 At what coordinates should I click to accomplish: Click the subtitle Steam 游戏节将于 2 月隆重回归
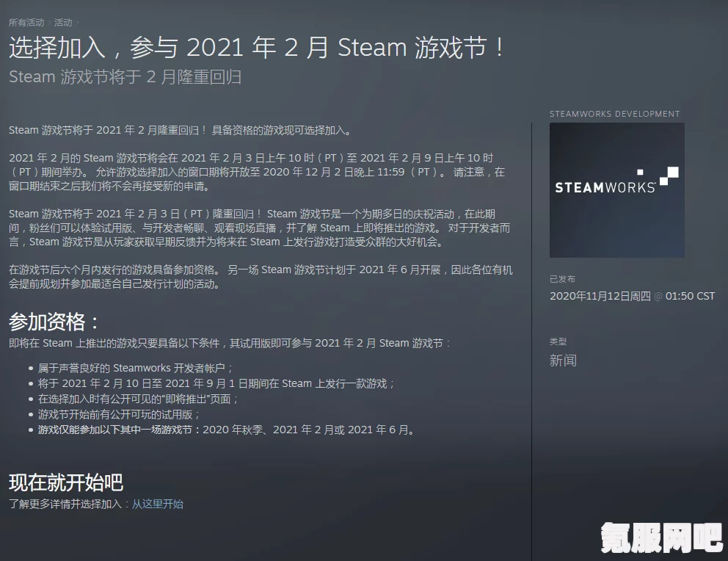tap(125, 76)
